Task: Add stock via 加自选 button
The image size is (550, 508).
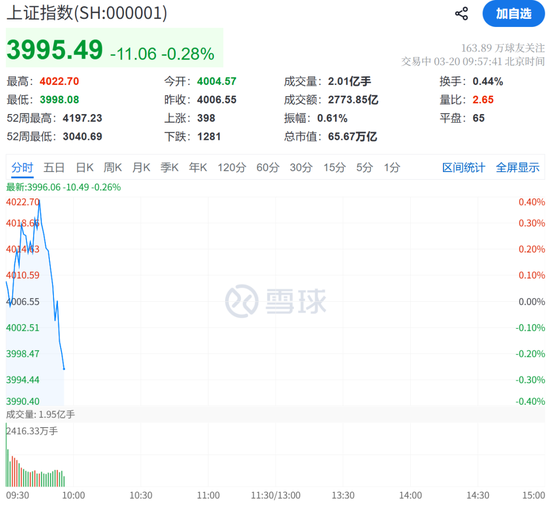Action: (514, 14)
